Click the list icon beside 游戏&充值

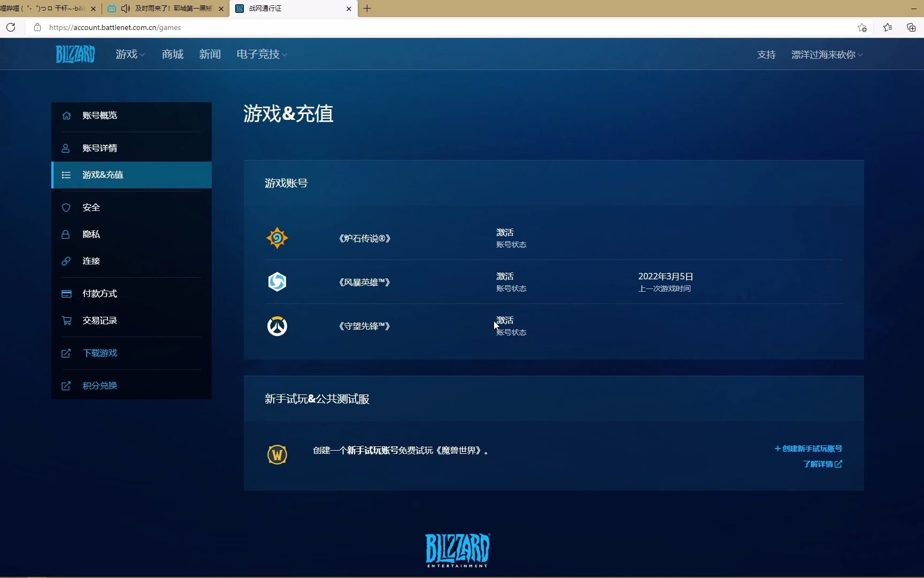click(66, 175)
